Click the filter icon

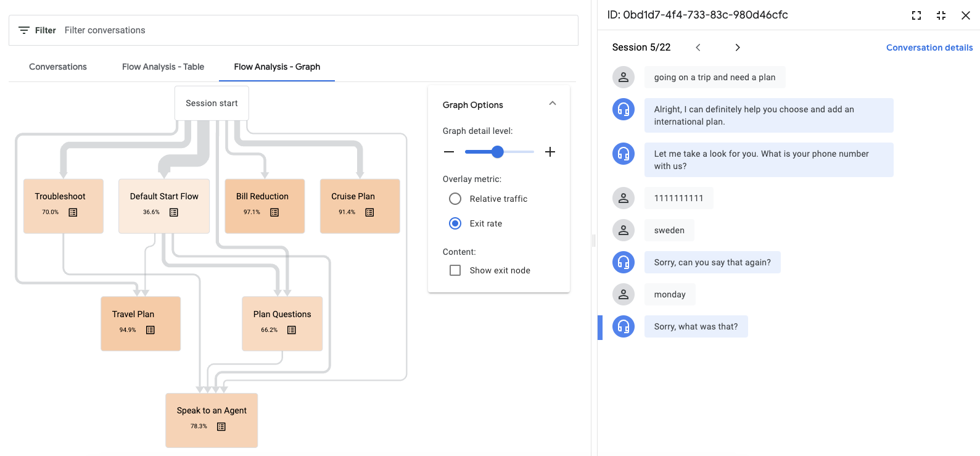coord(24,30)
